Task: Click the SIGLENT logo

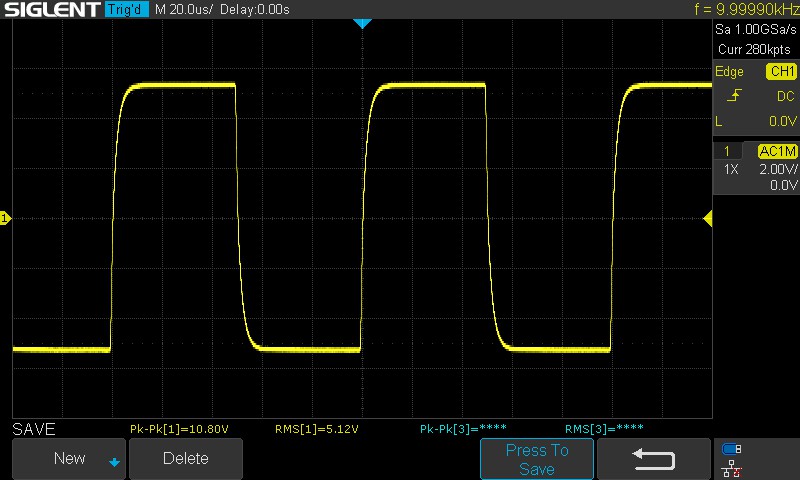Action: (52, 9)
